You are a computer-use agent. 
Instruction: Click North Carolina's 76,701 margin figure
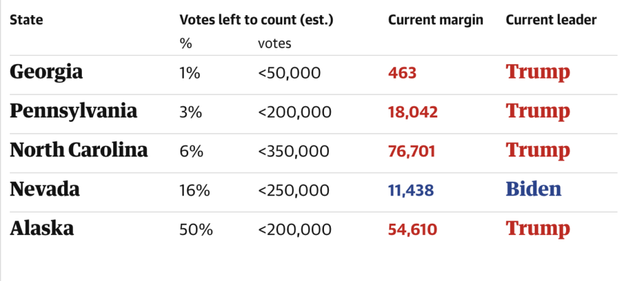click(413, 151)
